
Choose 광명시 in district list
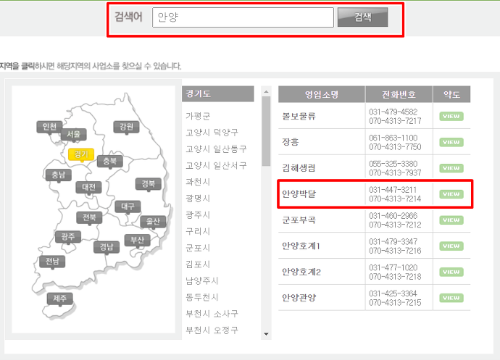(x=198, y=198)
